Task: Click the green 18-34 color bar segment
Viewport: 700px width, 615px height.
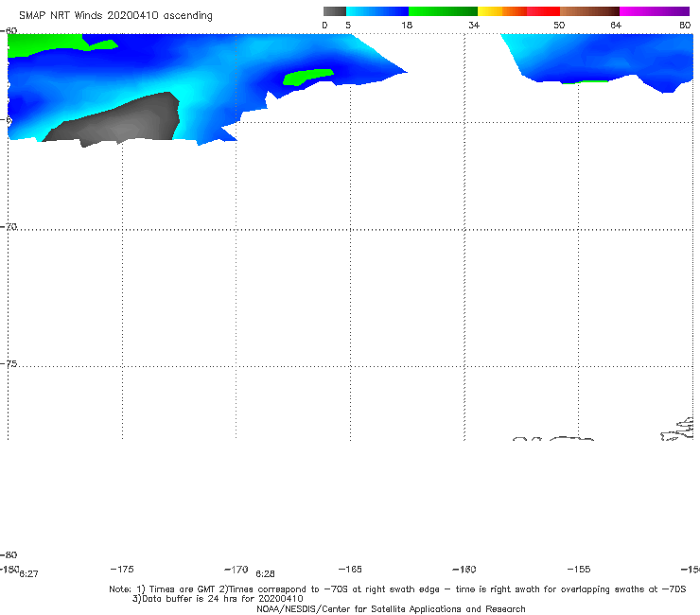Action: (443, 11)
